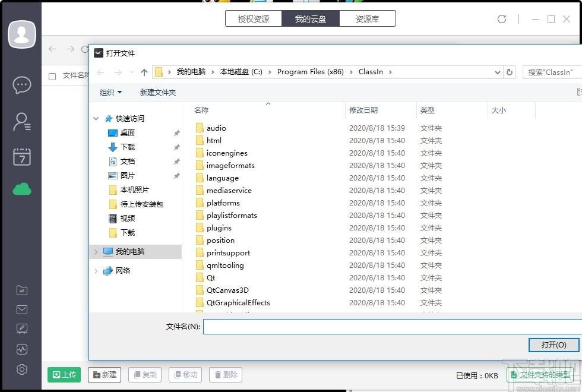582x392 pixels.
Task: Sort files by the 类型 column header
Action: (427, 110)
